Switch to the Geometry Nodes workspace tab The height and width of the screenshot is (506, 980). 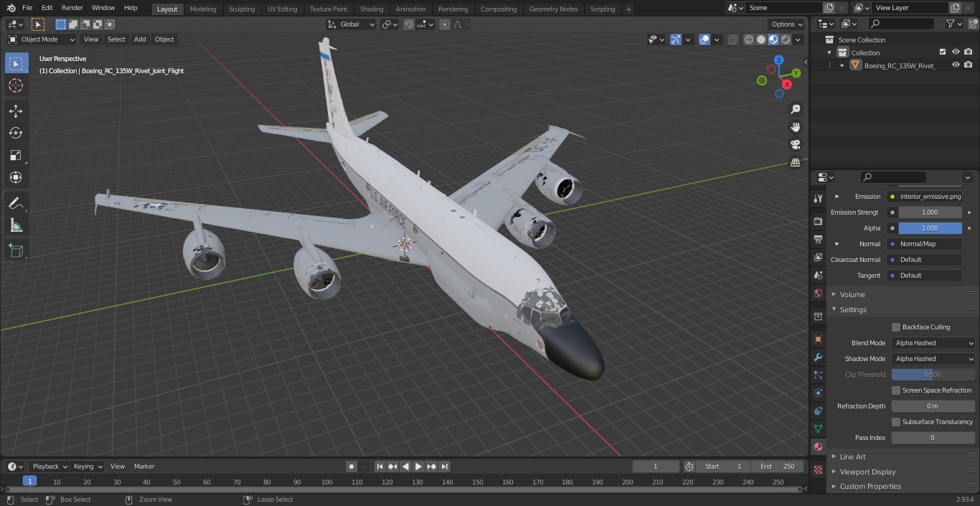(x=553, y=9)
